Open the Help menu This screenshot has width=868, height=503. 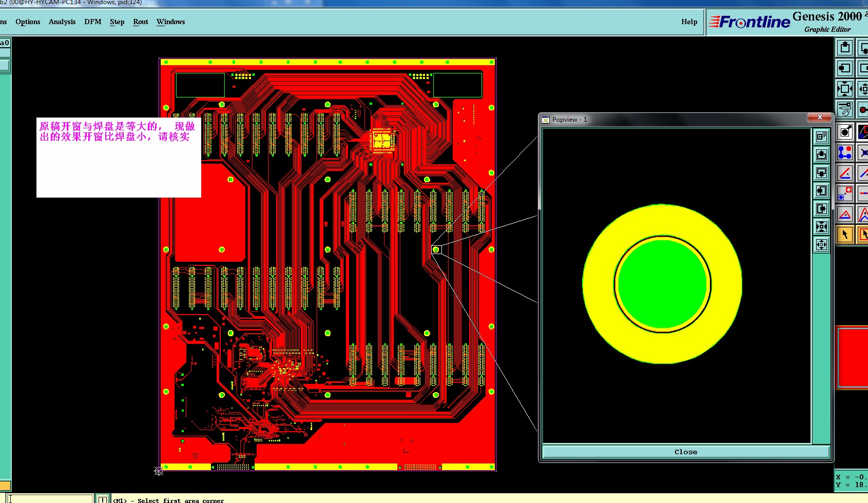pos(689,22)
